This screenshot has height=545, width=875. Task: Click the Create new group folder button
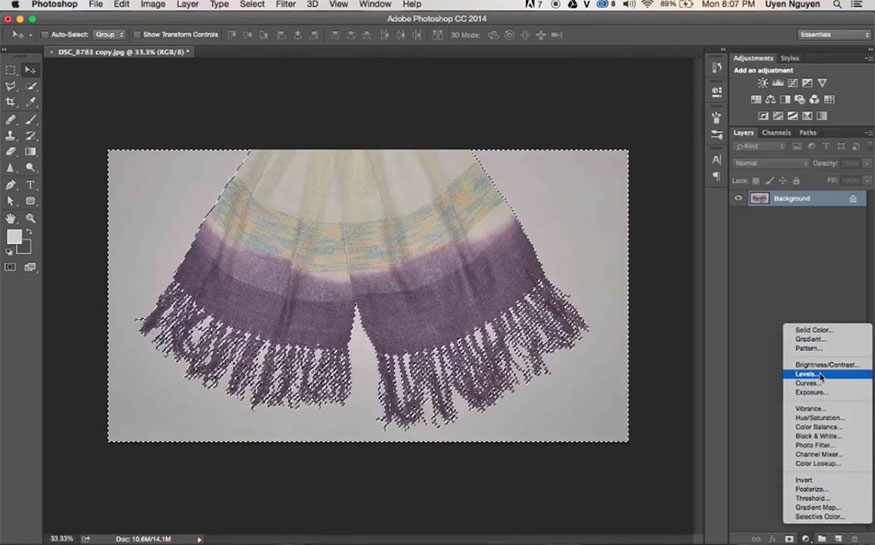tap(822, 539)
